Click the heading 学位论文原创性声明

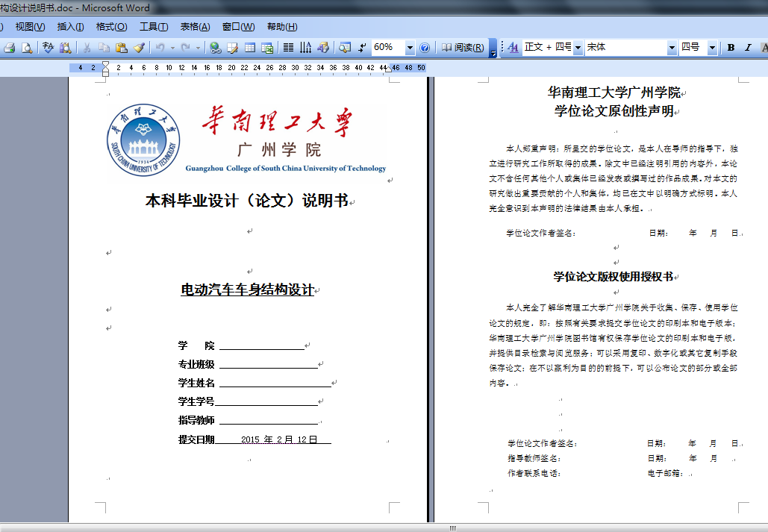(x=614, y=111)
